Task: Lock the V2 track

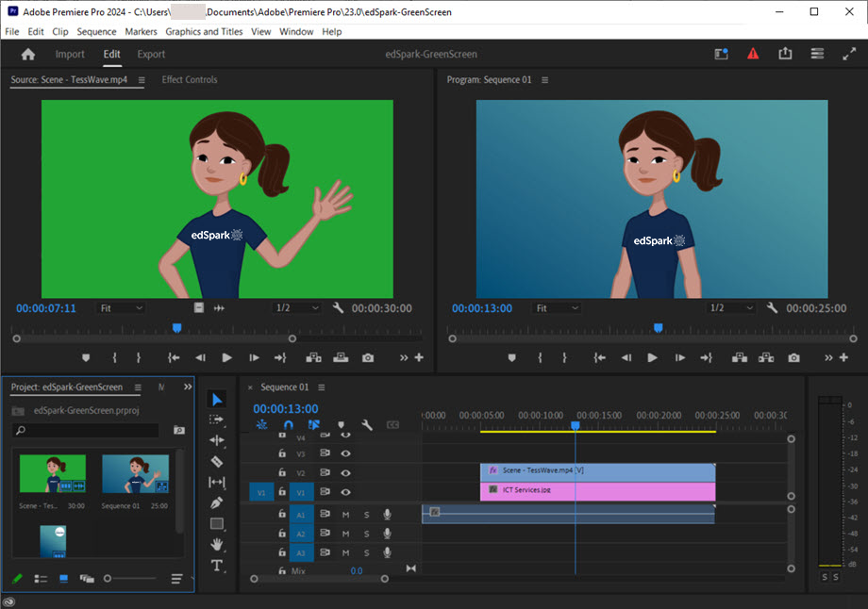Action: (282, 472)
